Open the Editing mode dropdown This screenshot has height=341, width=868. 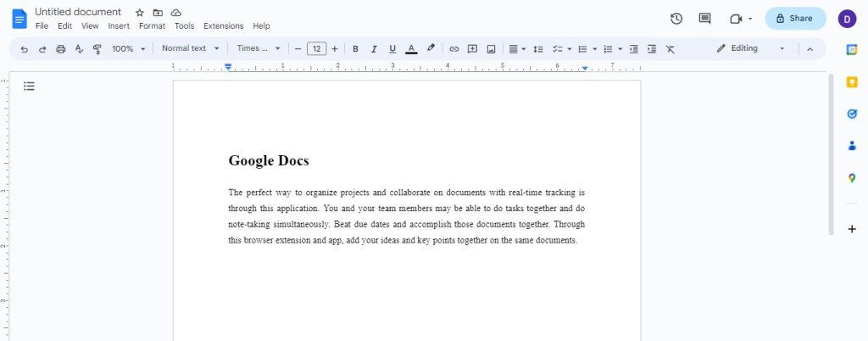[x=751, y=48]
